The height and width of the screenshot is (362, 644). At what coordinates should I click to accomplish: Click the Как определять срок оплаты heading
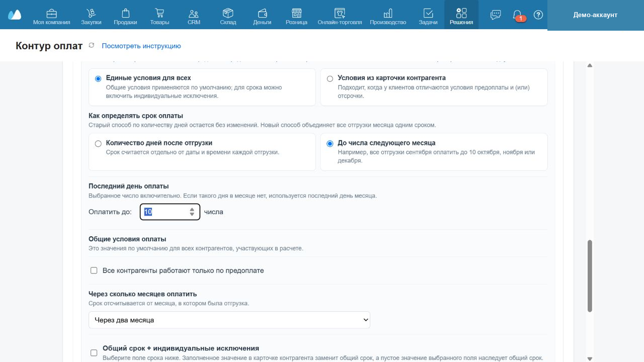click(x=136, y=116)
